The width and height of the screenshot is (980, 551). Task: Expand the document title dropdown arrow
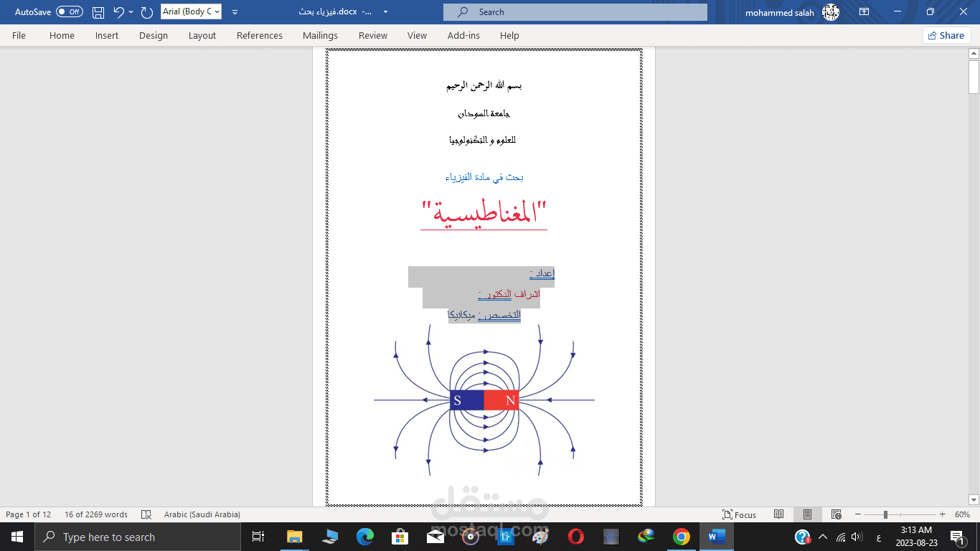pos(386,12)
